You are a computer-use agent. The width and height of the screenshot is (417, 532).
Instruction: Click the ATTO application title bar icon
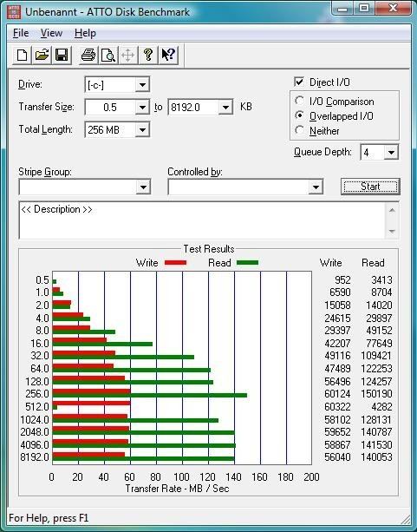[x=14, y=12]
